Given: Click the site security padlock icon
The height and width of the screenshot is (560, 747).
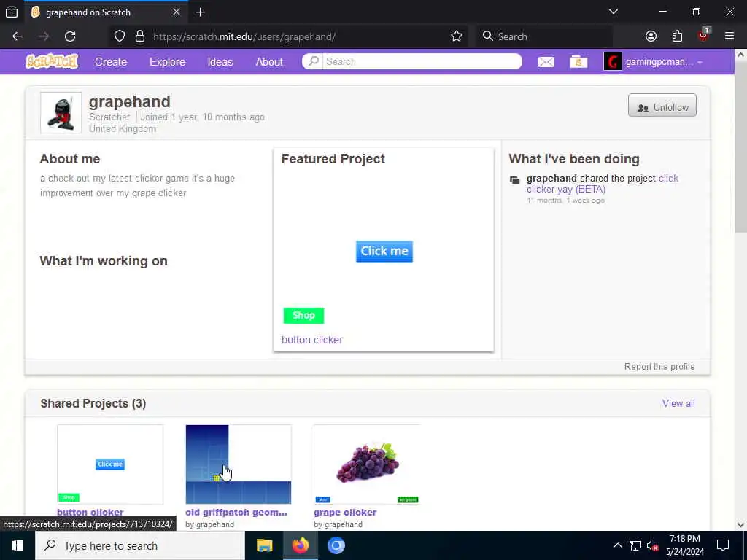Looking at the screenshot, I should [140, 36].
